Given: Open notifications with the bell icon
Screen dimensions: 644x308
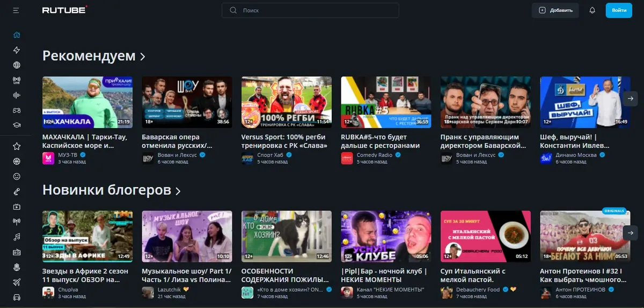Looking at the screenshot, I should click(592, 10).
